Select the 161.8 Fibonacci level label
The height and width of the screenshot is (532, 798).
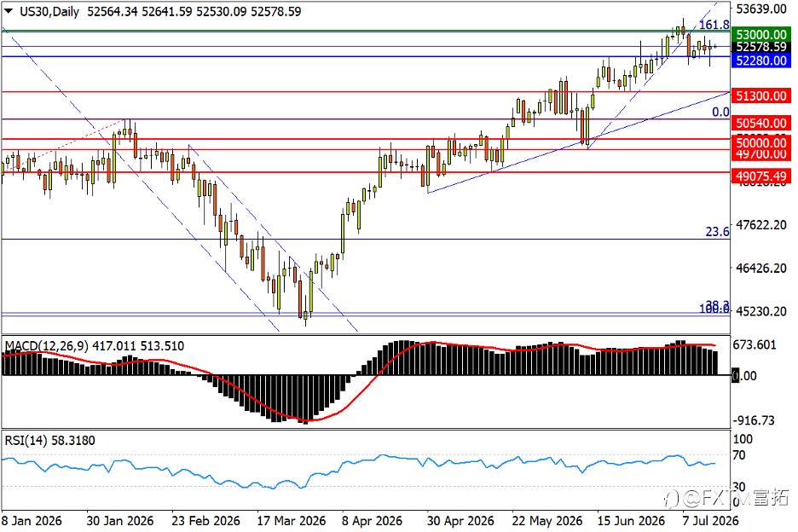[714, 25]
